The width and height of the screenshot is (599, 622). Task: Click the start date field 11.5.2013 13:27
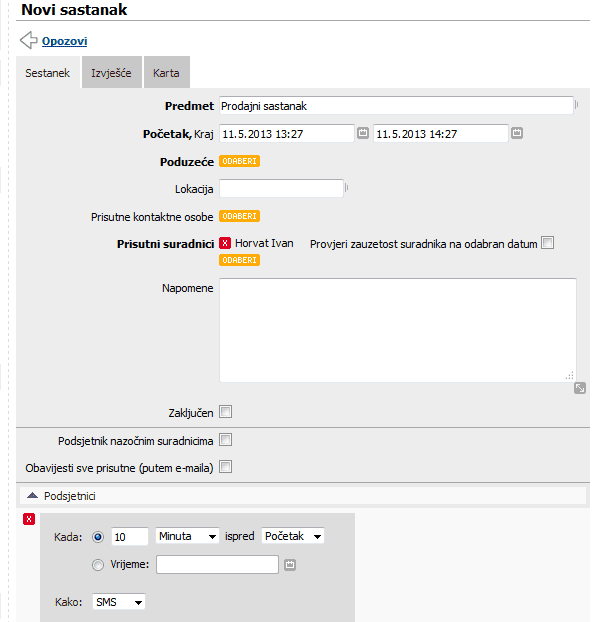[x=287, y=133]
